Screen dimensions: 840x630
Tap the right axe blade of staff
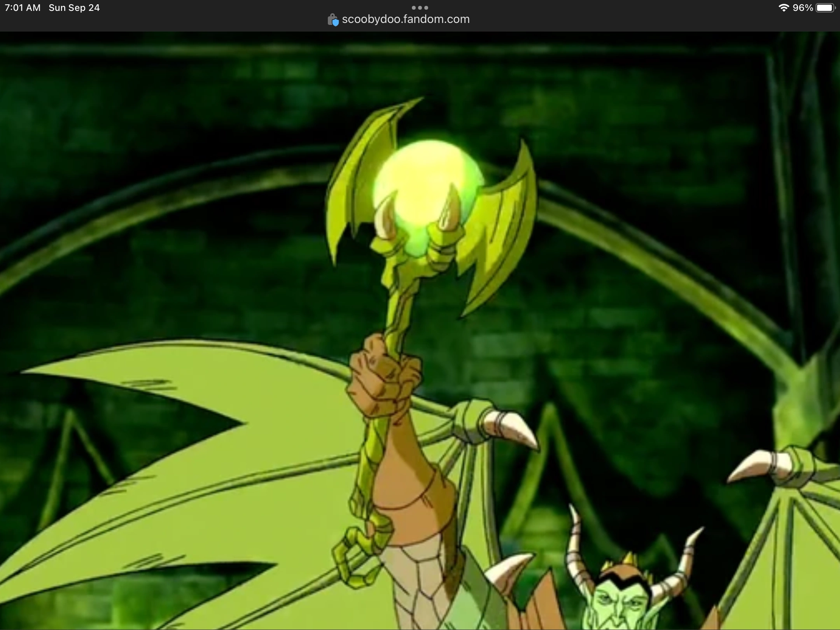(502, 229)
